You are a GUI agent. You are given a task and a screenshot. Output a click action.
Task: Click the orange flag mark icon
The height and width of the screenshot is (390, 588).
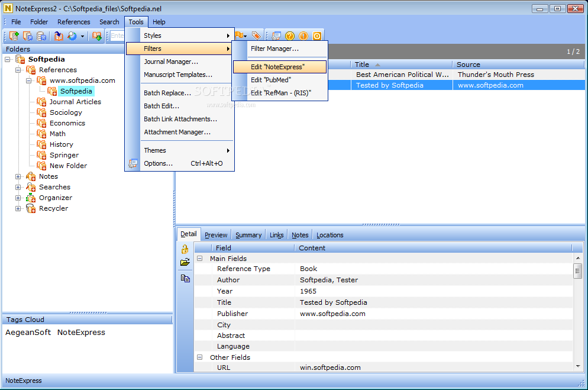tap(239, 36)
